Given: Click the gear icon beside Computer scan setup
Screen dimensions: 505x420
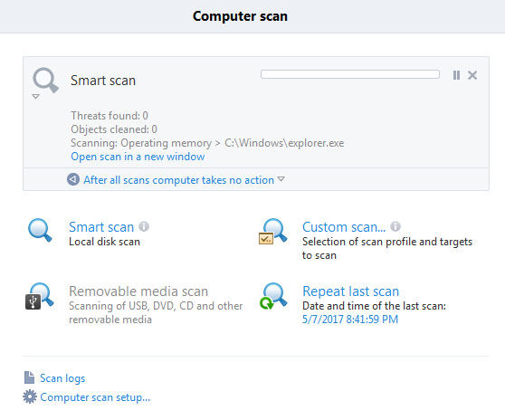Looking at the screenshot, I should (30, 396).
